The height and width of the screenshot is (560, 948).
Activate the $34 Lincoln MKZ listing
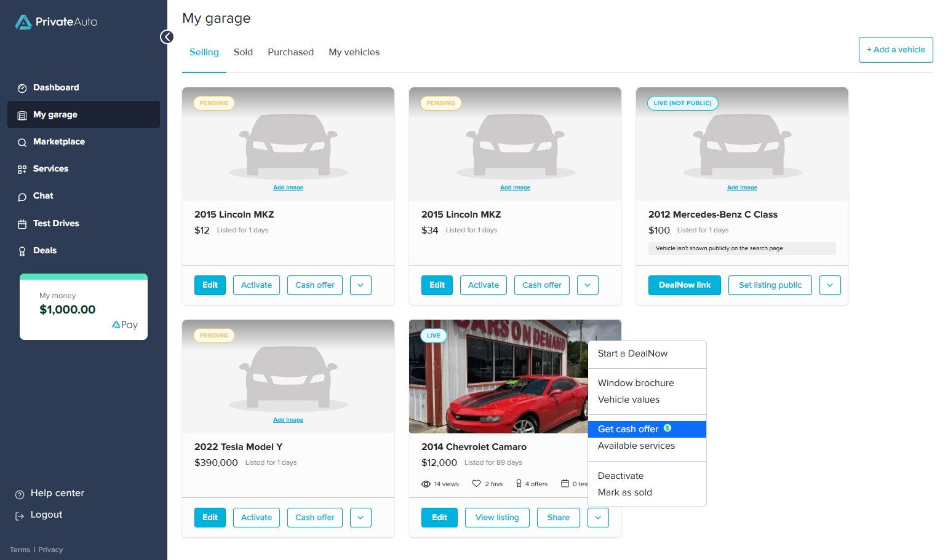pyautogui.click(x=484, y=285)
